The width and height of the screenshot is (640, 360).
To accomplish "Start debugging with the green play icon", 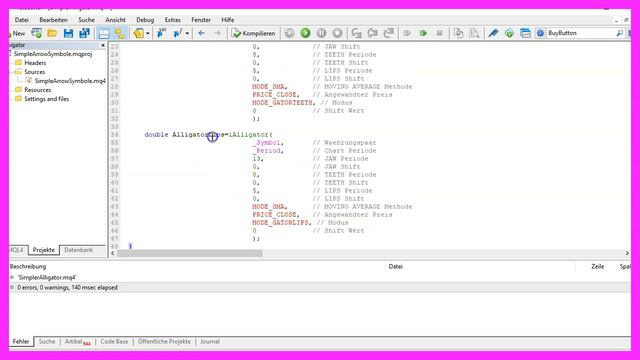I will click(305, 33).
